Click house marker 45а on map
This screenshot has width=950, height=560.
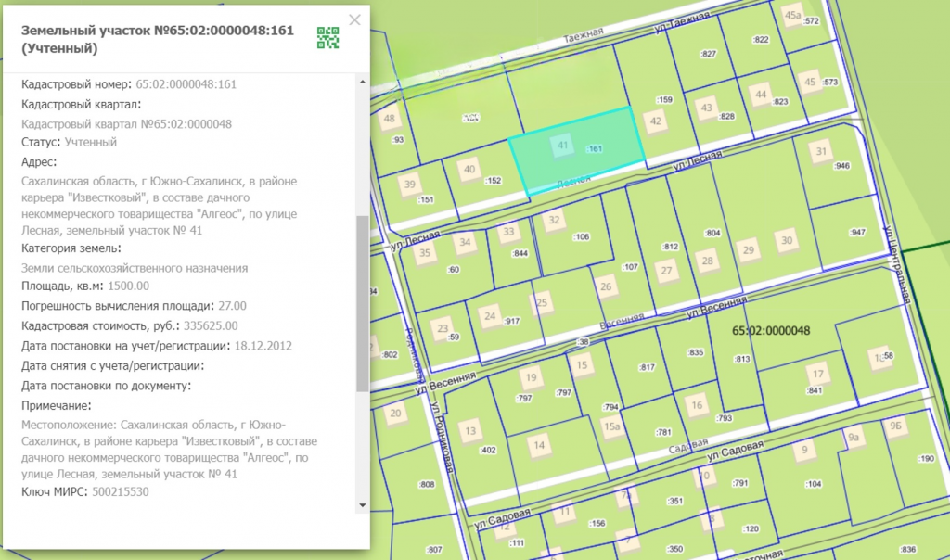click(792, 16)
